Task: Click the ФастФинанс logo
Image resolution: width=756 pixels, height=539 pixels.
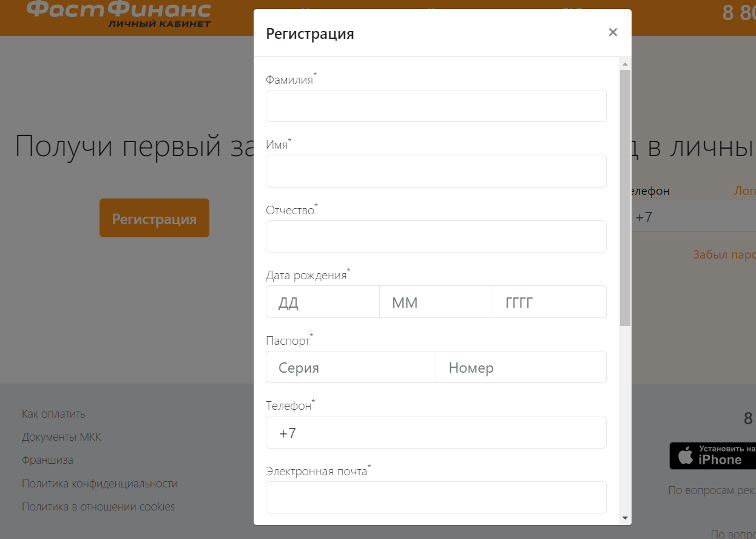Action: 119,14
